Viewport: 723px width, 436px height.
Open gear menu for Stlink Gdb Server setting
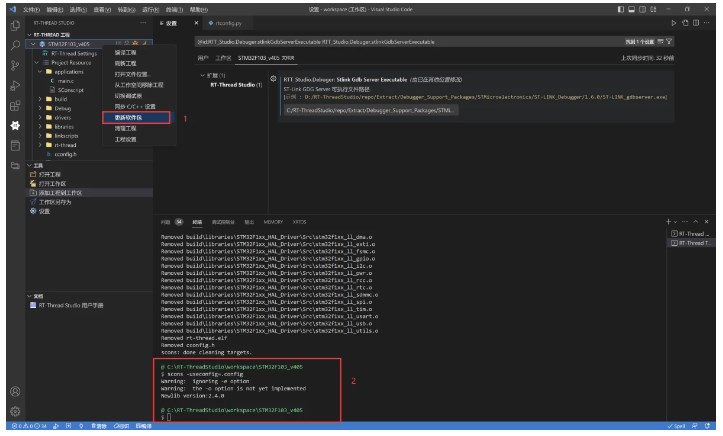(273, 79)
